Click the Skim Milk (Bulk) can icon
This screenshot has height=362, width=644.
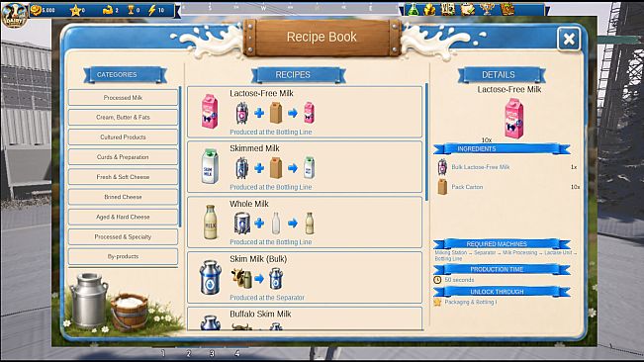(210, 277)
